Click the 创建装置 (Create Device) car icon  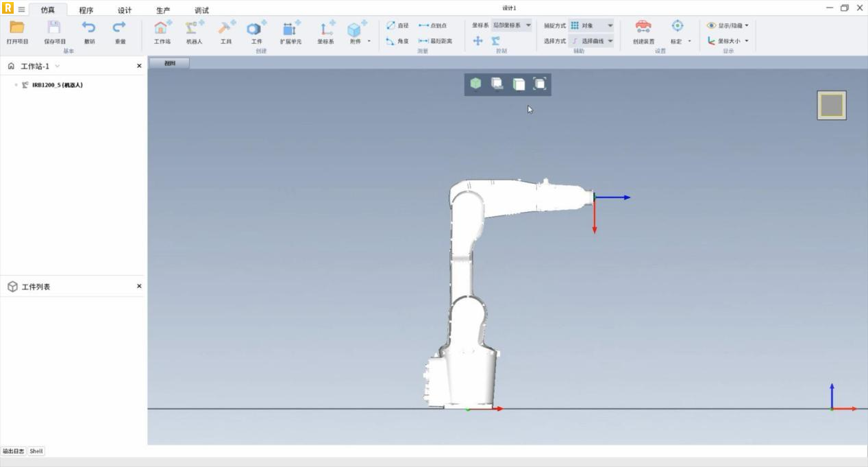point(643,27)
